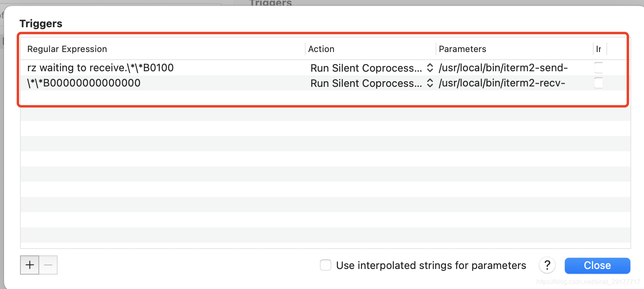
Task: Remove the selected trigger using the minus icon
Action: click(x=48, y=265)
